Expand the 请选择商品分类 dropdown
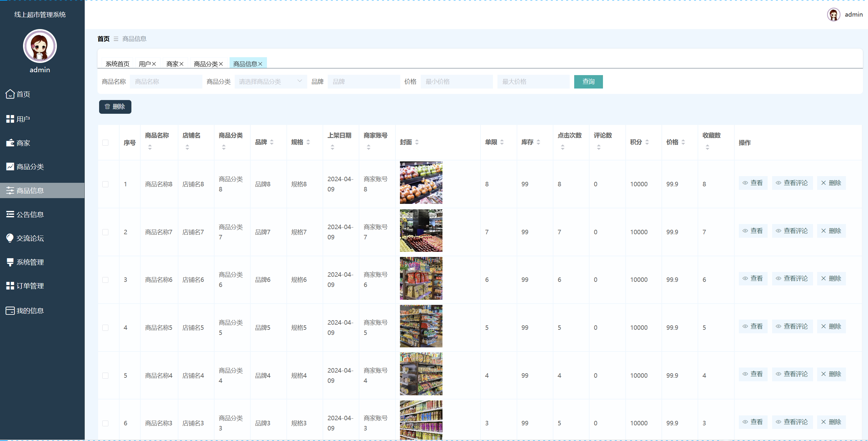The height and width of the screenshot is (441, 868). point(270,81)
